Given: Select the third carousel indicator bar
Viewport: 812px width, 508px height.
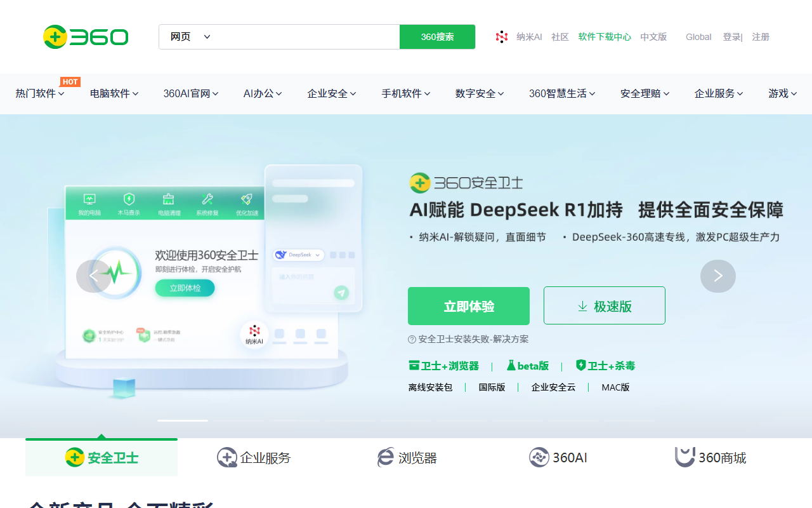Looking at the screenshot, I should point(294,420).
